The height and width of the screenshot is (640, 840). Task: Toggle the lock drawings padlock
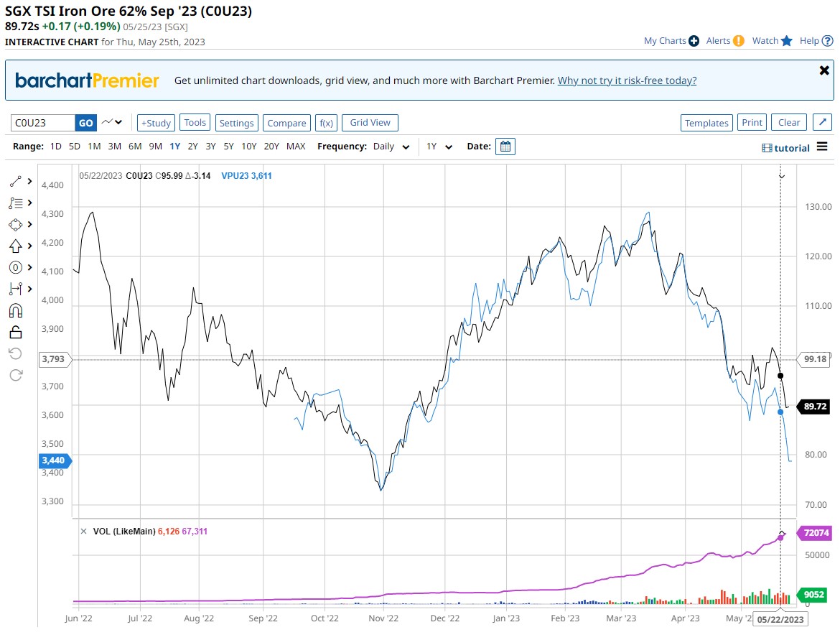tap(16, 332)
